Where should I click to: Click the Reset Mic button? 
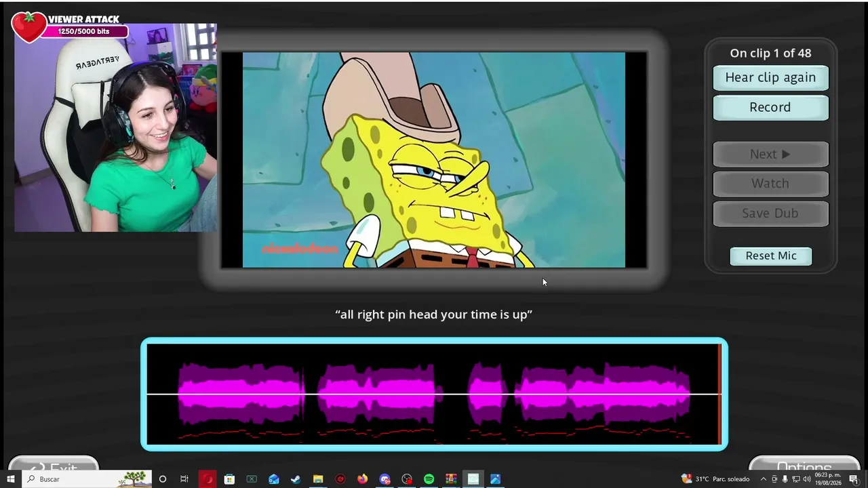pyautogui.click(x=771, y=256)
